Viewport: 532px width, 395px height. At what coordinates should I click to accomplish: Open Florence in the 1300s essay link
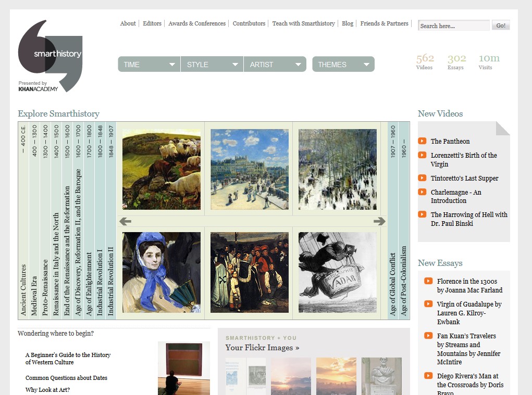pos(469,286)
